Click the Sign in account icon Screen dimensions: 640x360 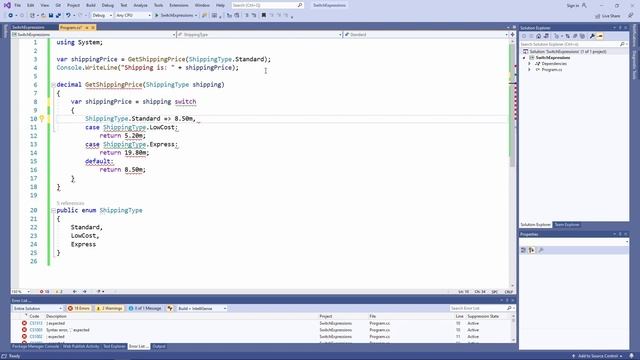(584, 5)
